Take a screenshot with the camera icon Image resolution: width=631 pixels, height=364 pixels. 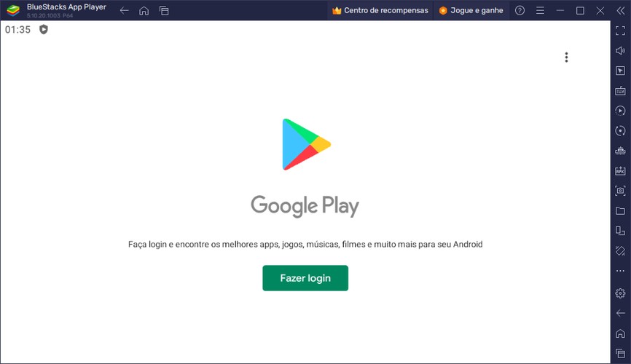coord(620,191)
